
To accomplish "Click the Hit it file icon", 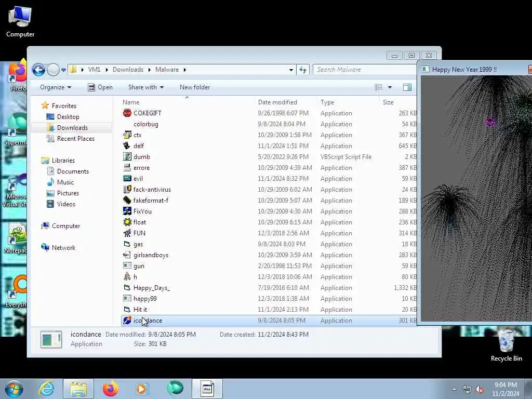I will (x=127, y=310).
